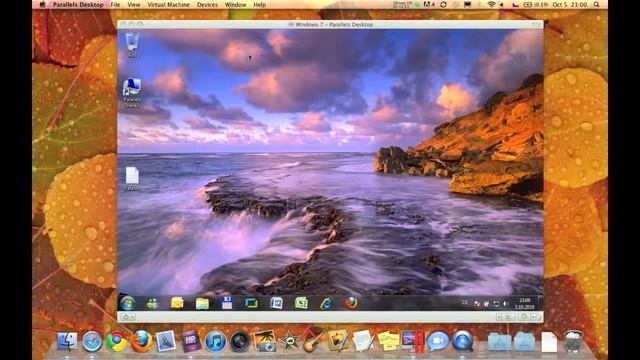Launch Internet Explorer from the taskbar
This screenshot has width=640, height=360.
pyautogui.click(x=326, y=303)
